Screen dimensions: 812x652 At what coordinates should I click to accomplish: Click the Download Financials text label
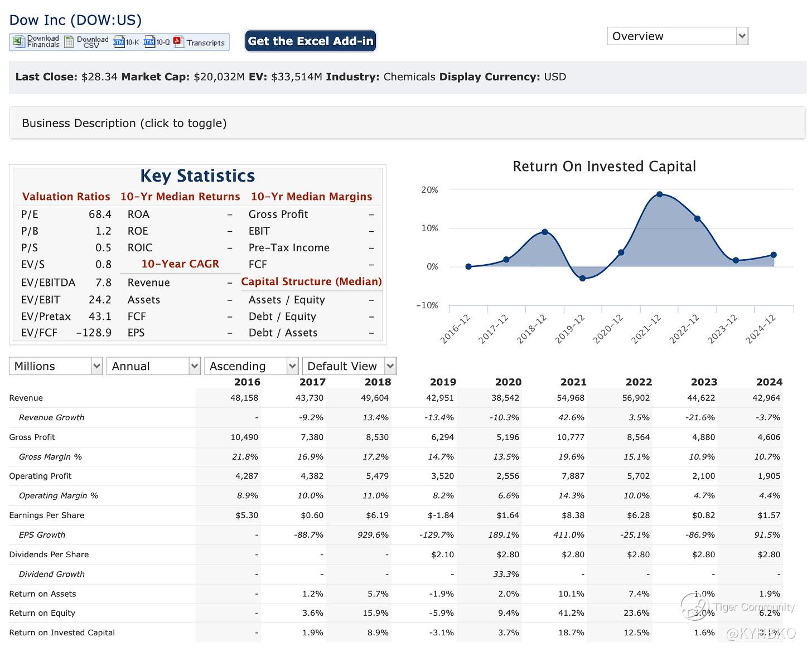click(43, 42)
